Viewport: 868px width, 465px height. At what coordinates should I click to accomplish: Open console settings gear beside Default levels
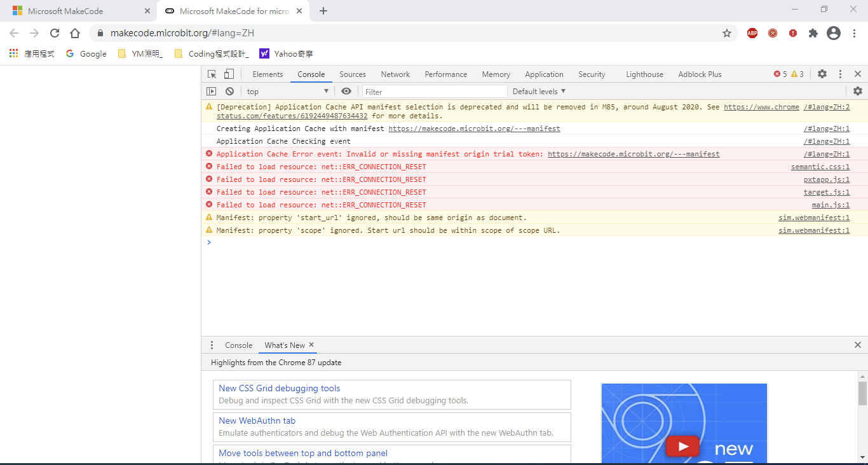pos(858,91)
